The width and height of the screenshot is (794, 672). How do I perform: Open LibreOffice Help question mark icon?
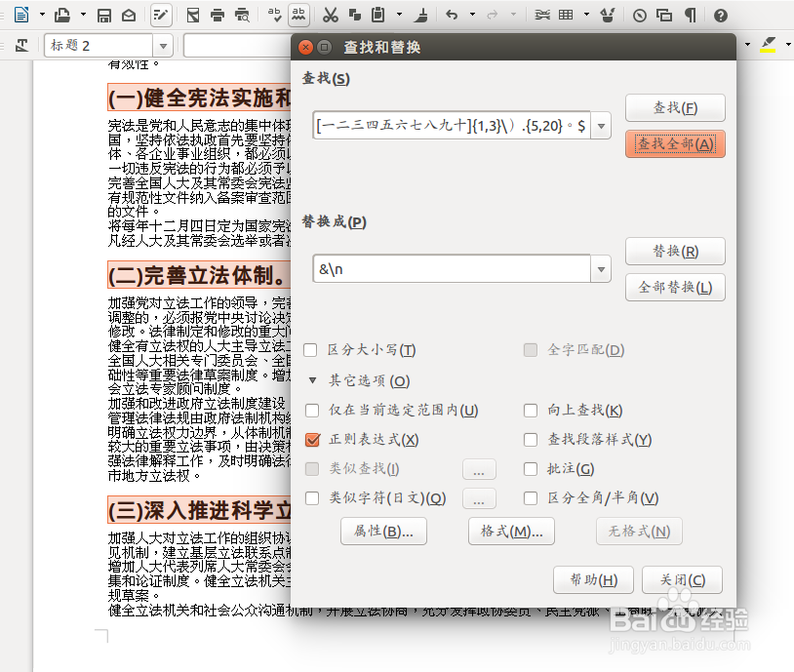click(x=721, y=16)
